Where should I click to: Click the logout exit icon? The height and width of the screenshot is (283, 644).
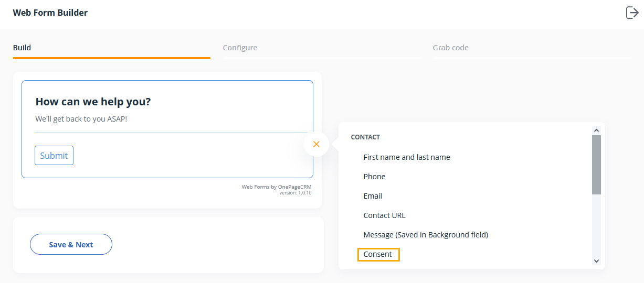pyautogui.click(x=632, y=13)
